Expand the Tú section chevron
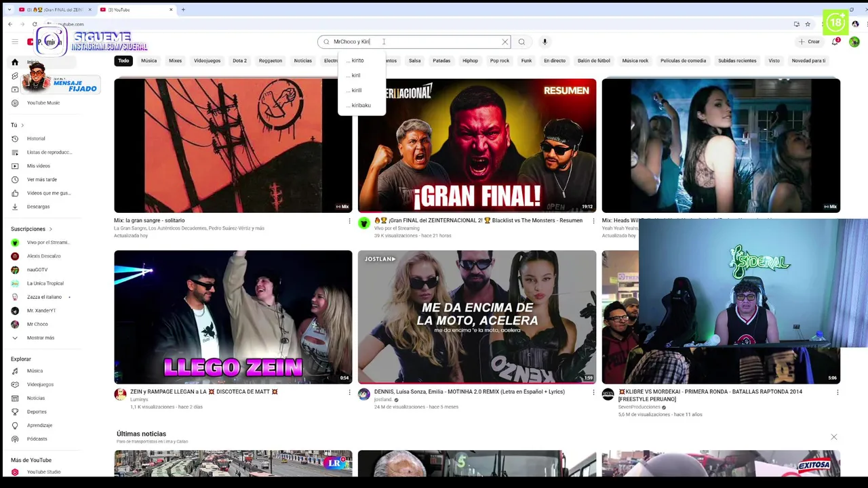 22,125
